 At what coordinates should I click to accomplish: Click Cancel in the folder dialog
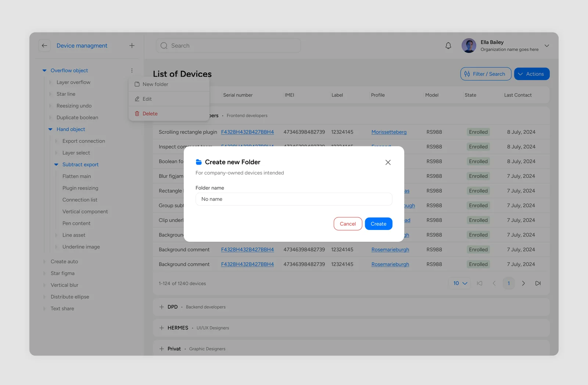pos(348,224)
